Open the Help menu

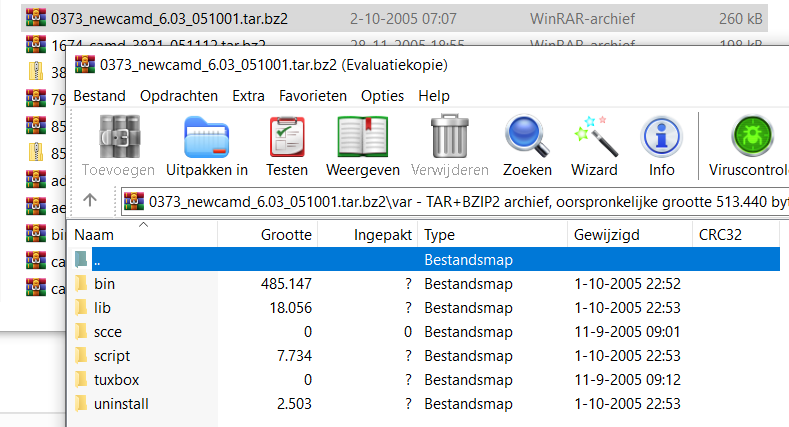[x=434, y=96]
